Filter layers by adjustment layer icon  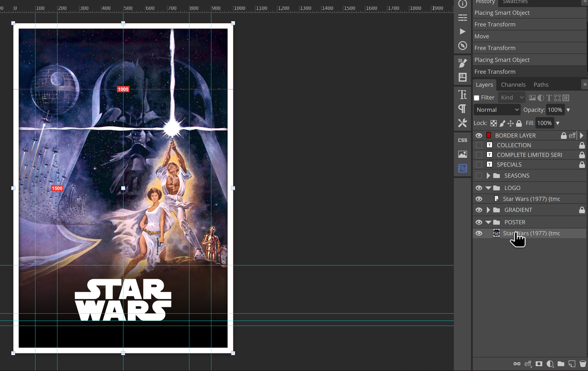[541, 98]
